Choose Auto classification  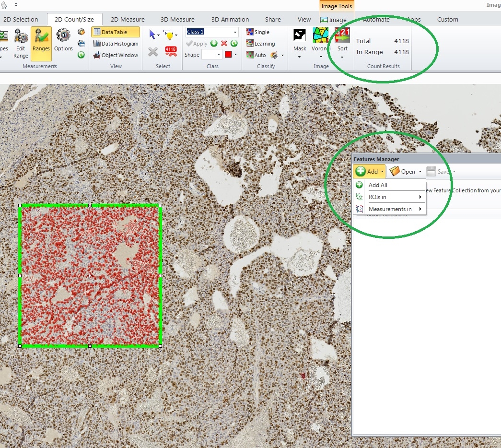pos(256,55)
